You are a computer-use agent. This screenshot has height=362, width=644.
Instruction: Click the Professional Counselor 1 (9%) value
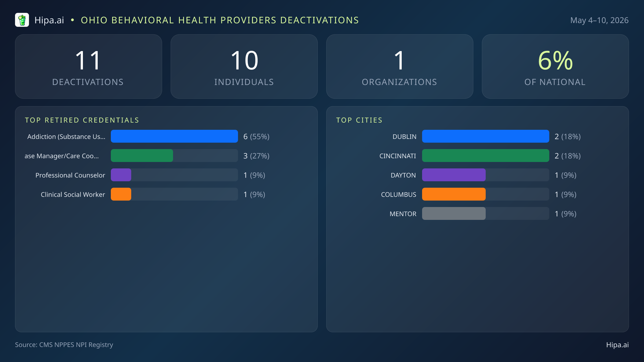pyautogui.click(x=254, y=175)
